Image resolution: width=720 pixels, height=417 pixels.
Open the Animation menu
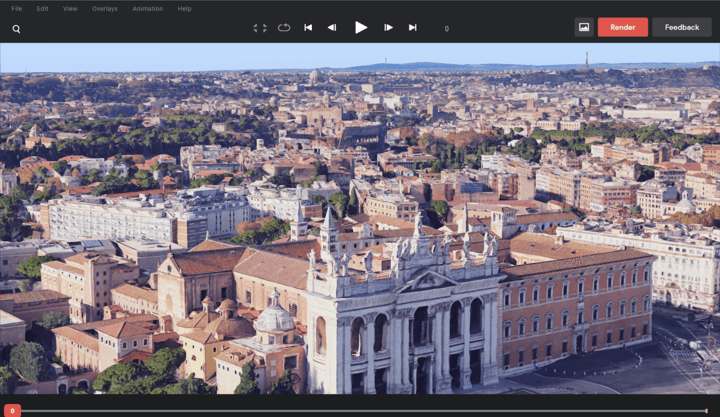tap(147, 9)
